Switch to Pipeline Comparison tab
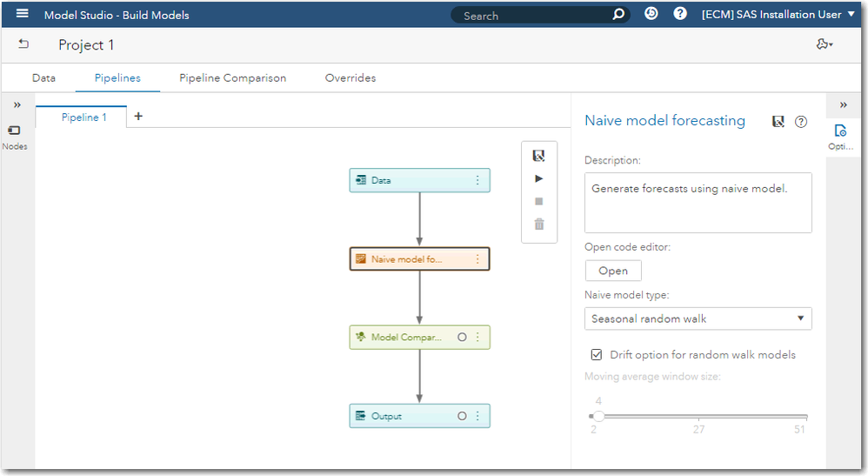The height and width of the screenshot is (476, 868). click(232, 77)
